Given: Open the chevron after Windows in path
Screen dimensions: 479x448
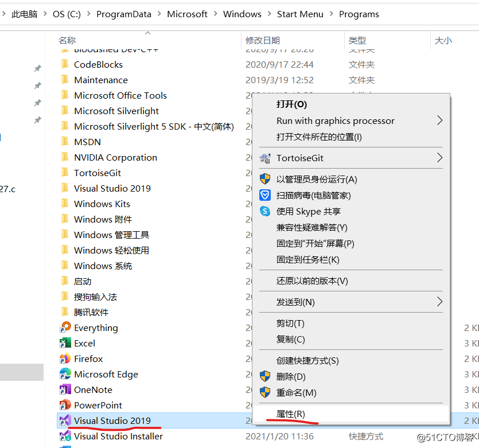Looking at the screenshot, I should [x=269, y=14].
